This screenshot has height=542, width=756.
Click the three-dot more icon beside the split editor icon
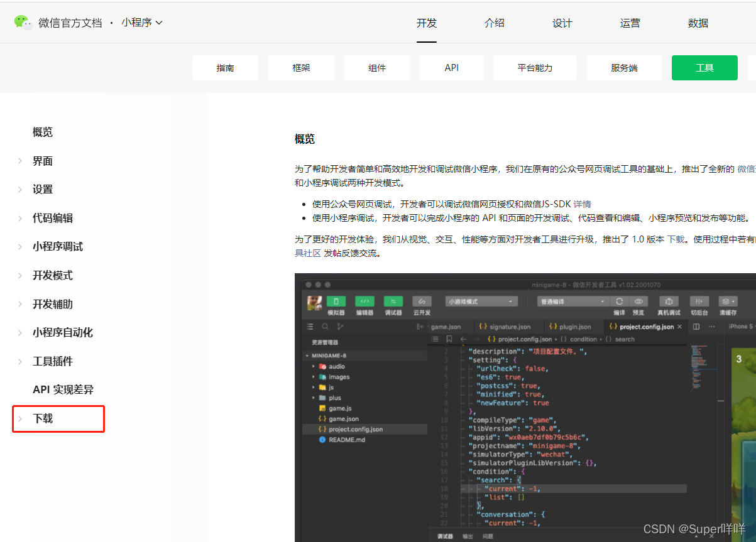pyautogui.click(x=711, y=327)
